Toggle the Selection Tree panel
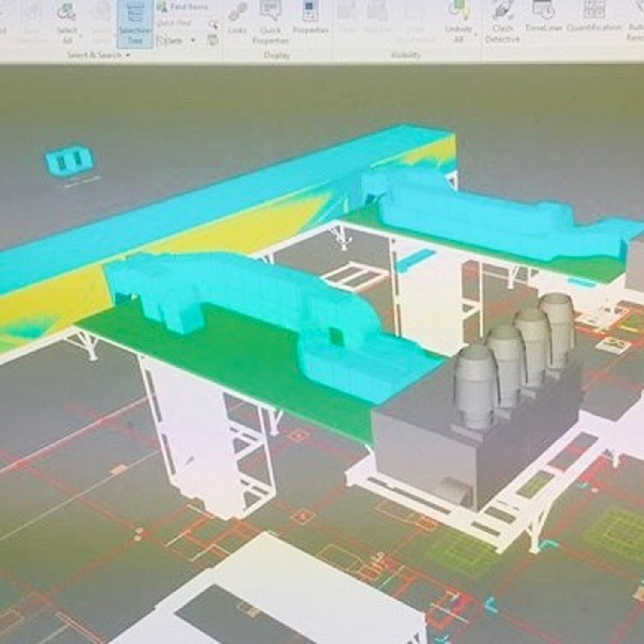The width and height of the screenshot is (644, 644). click(x=134, y=24)
